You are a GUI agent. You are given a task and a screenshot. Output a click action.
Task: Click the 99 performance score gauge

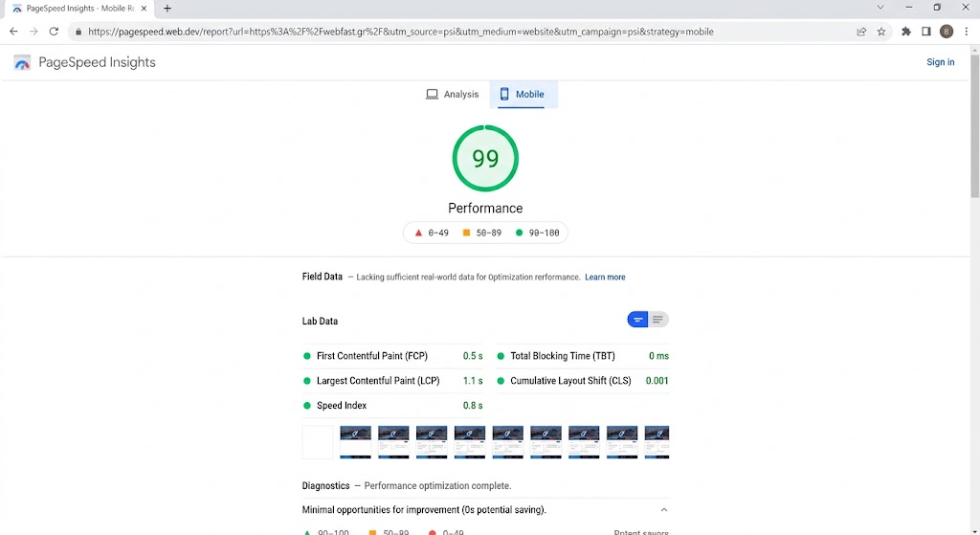[485, 158]
